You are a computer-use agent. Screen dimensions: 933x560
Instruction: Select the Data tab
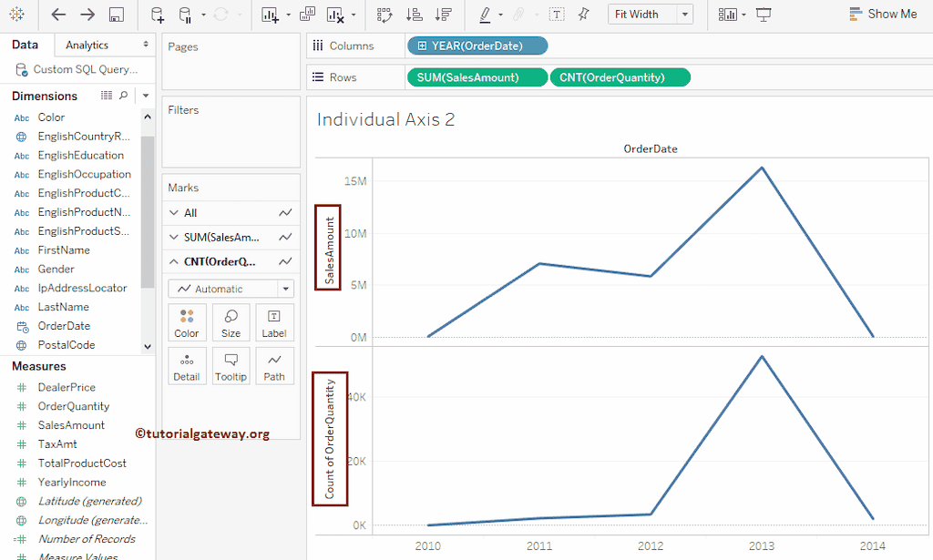coord(25,44)
